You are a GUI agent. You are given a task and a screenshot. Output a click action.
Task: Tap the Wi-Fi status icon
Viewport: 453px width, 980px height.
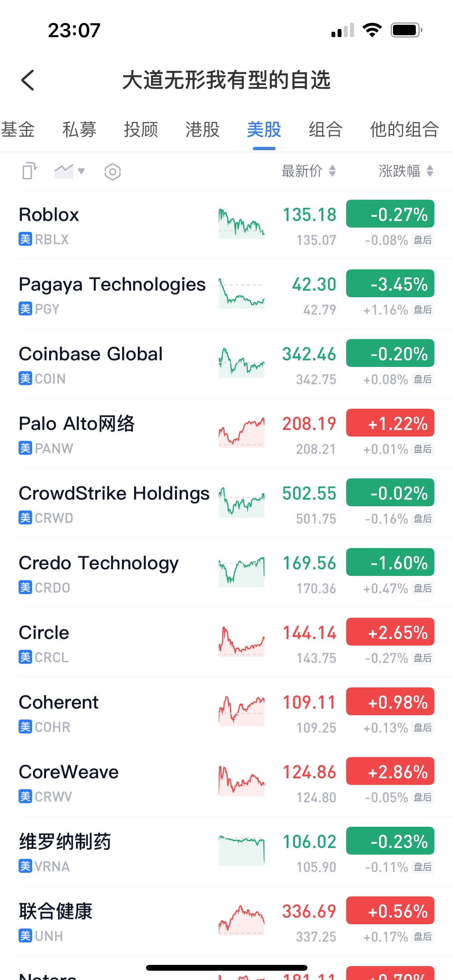(x=372, y=30)
